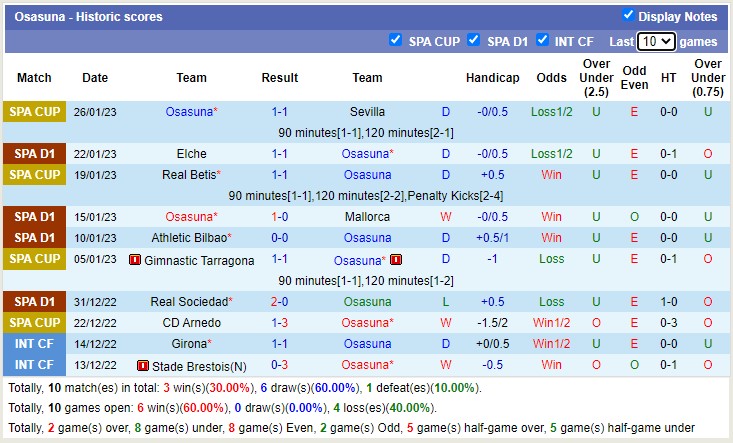This screenshot has width=733, height=443.
Task: Click red card icon beside Gimnastic Tarragona
Action: click(x=135, y=260)
